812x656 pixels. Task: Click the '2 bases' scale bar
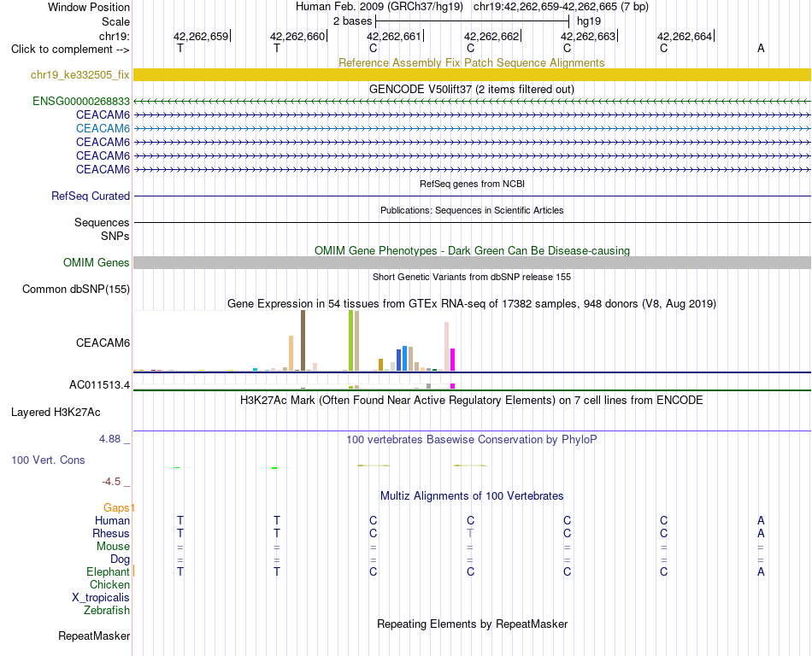(x=473, y=21)
